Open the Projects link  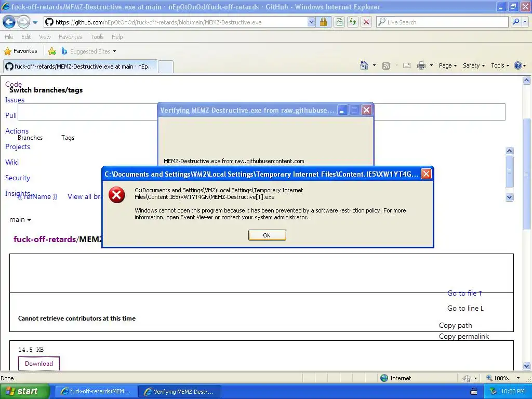[18, 147]
